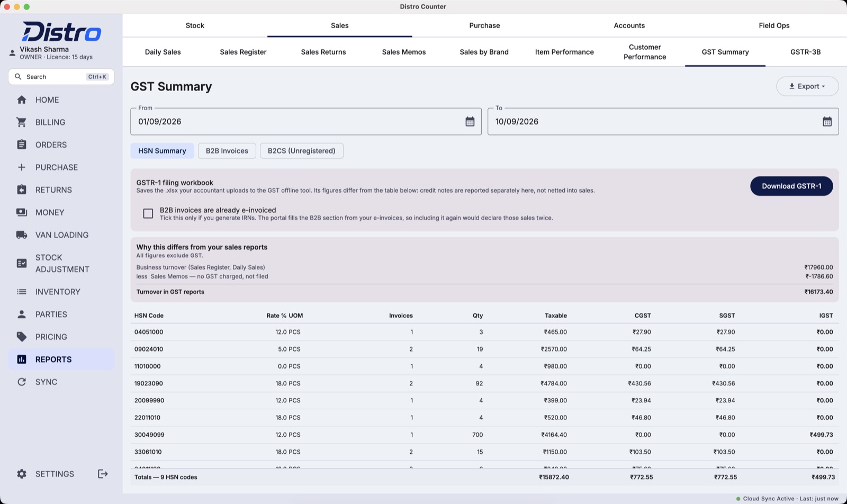Click Turnover in GST reports ₹16173.40
Viewport: 847px width, 504px height.
tap(818, 292)
